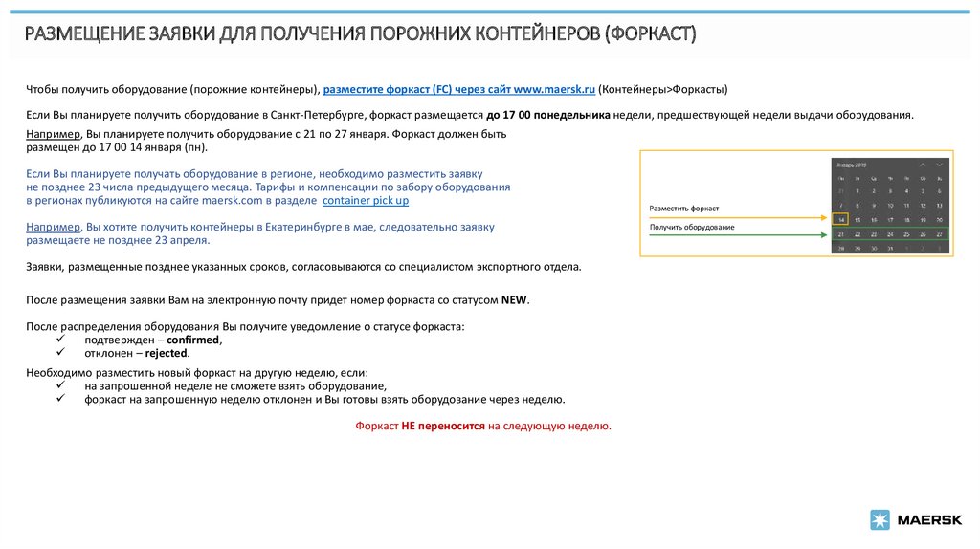
Task: Click checkmark beside 'форкаст на запрошенную неделю'
Action: [x=60, y=398]
